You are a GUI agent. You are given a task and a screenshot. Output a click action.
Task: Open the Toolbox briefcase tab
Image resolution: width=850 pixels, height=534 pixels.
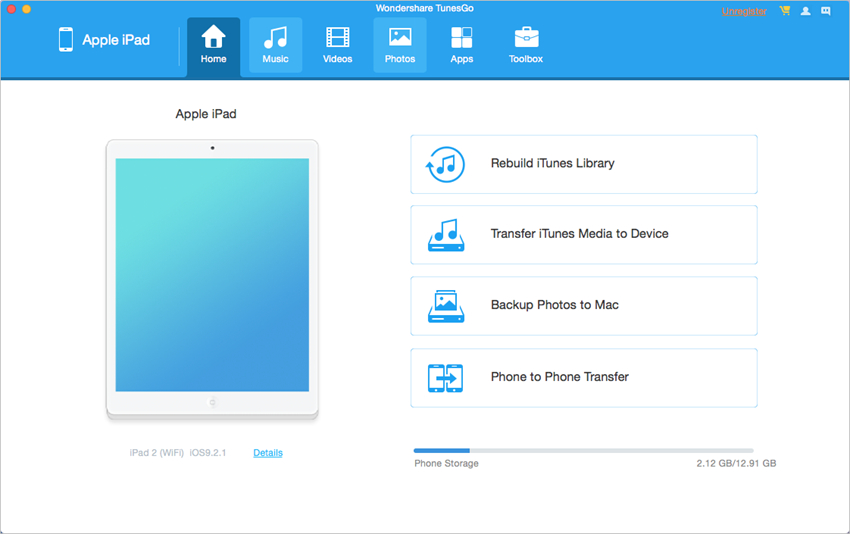pyautogui.click(x=525, y=46)
